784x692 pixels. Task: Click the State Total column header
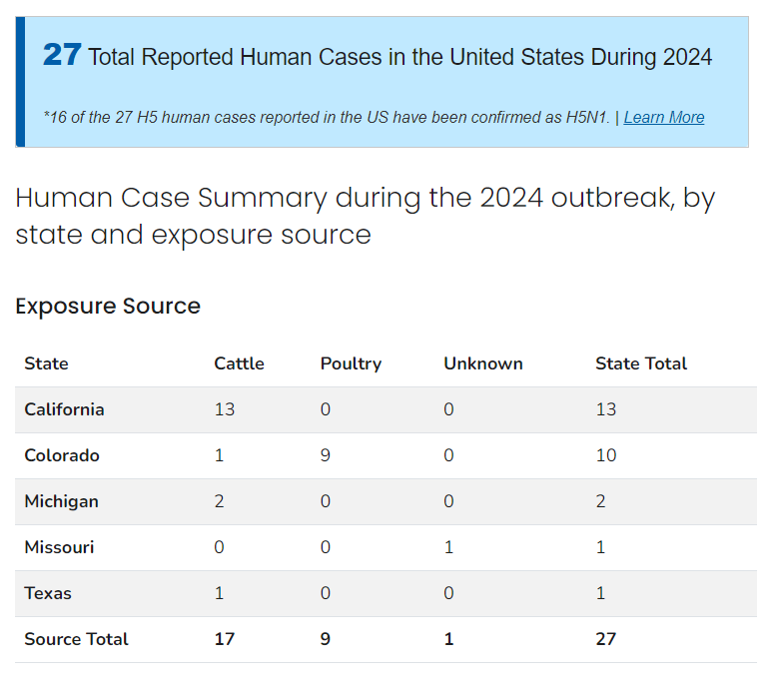point(640,363)
